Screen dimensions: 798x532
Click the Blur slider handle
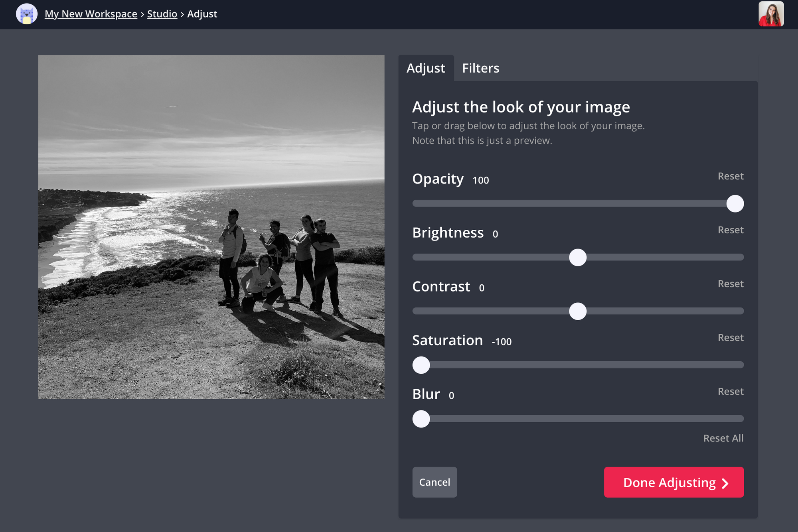tap(421, 419)
